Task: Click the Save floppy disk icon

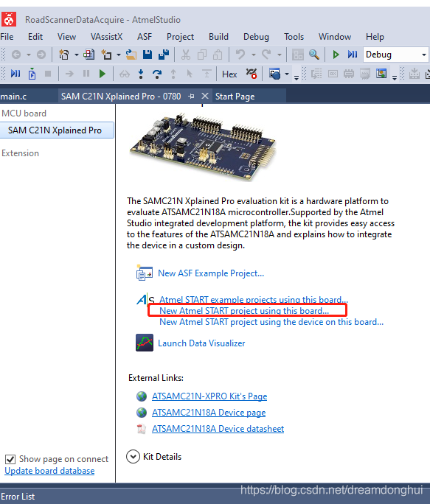Action: click(x=148, y=55)
